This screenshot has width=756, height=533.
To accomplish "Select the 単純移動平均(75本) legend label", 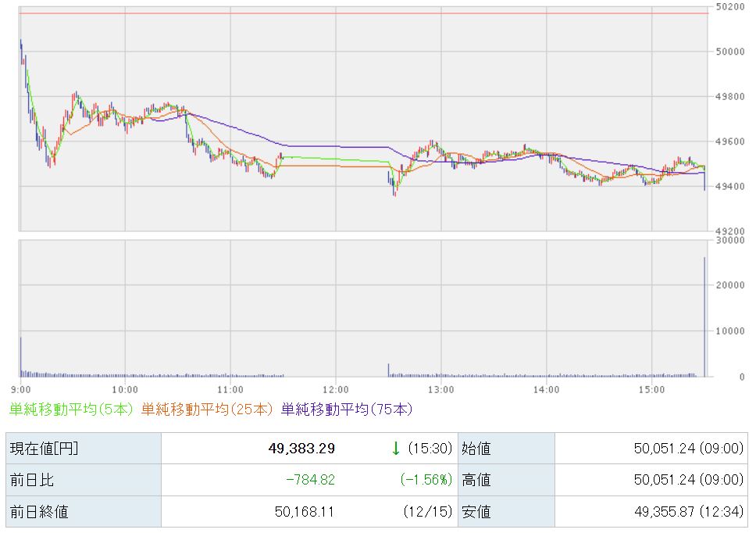I will (x=346, y=409).
